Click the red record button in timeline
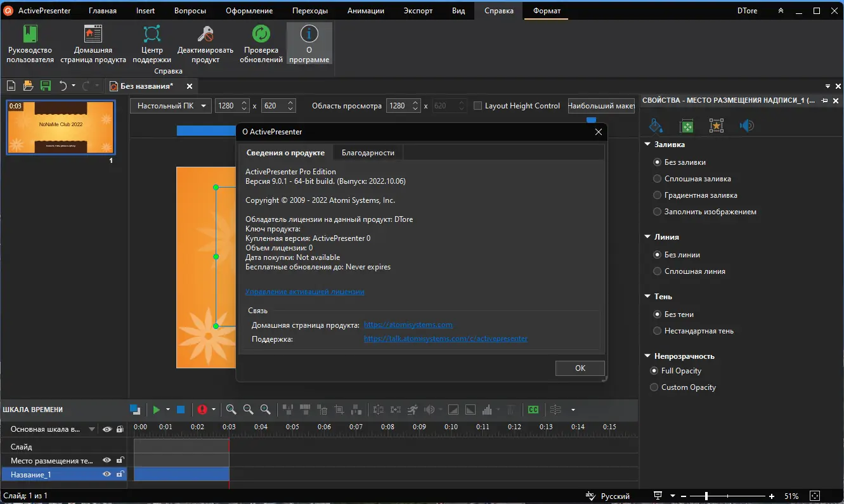Screen dimensions: 844x504 [202, 410]
